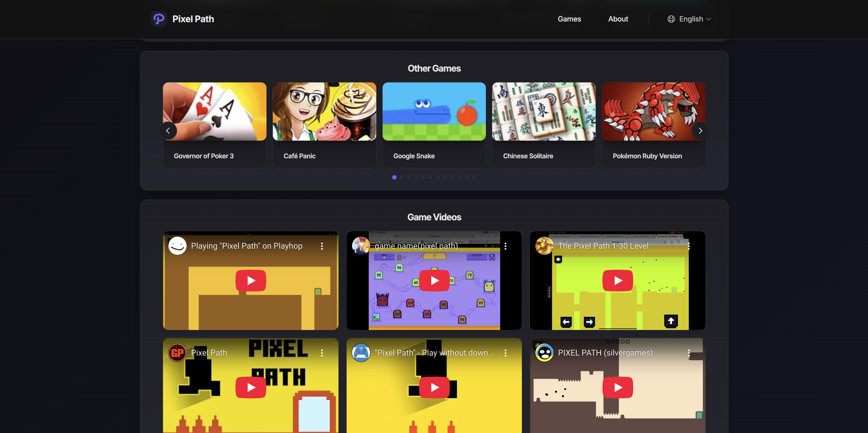
Task: Open the Google Snake game image
Action: click(x=434, y=112)
